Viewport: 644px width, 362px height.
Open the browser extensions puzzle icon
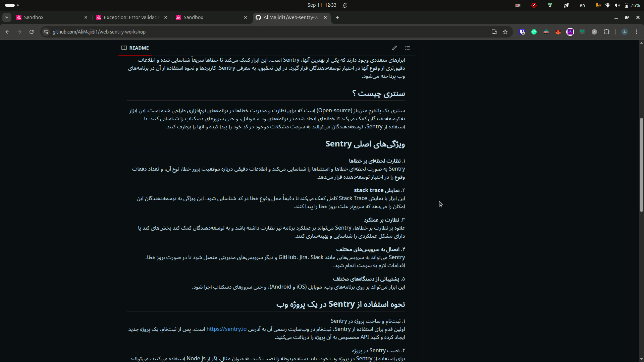(606, 32)
